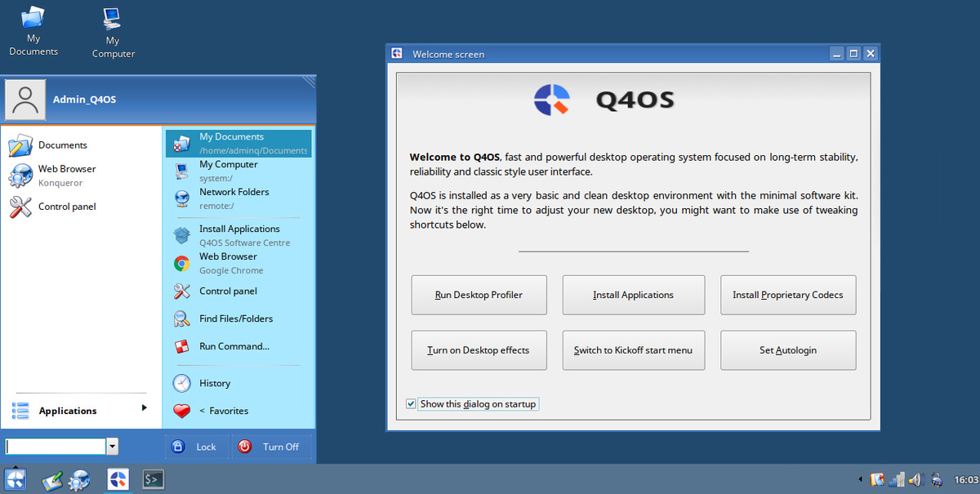Click the update notifier tray icon
This screenshot has height=494, width=980.
pyautogui.click(x=878, y=479)
